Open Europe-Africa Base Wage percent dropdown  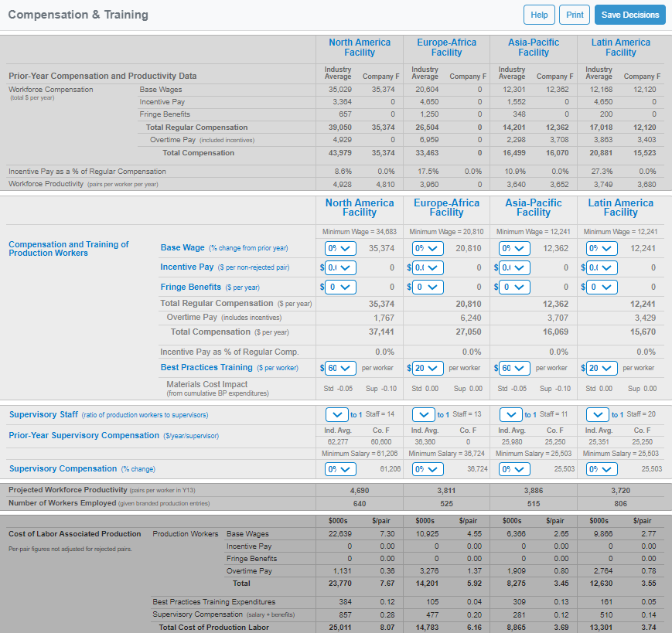pyautogui.click(x=428, y=248)
